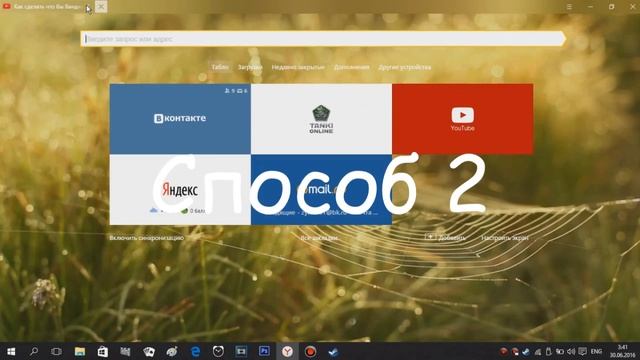Viewport: 640px width, 360px height.
Task: Switch to the YouTube video browser tab
Action: pyautogui.click(x=43, y=7)
